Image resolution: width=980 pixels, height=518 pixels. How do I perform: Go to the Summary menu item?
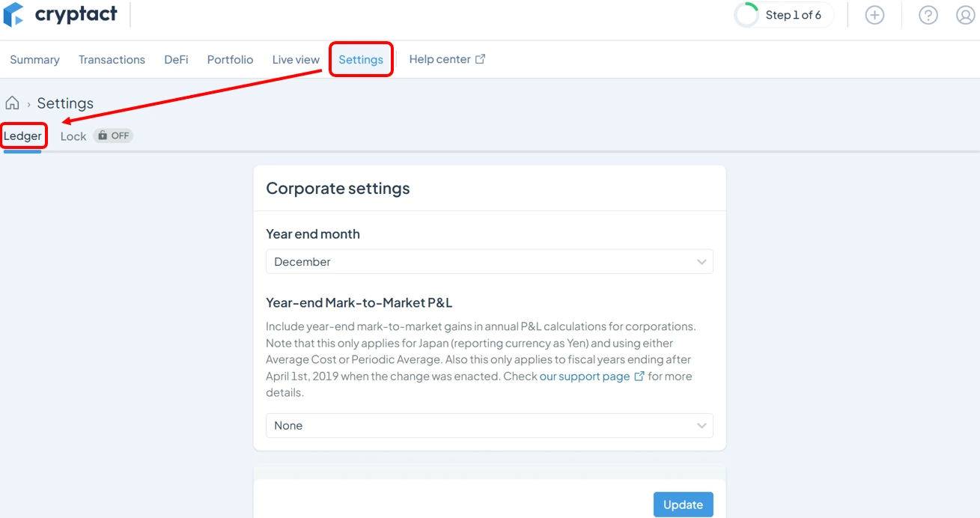tap(34, 60)
